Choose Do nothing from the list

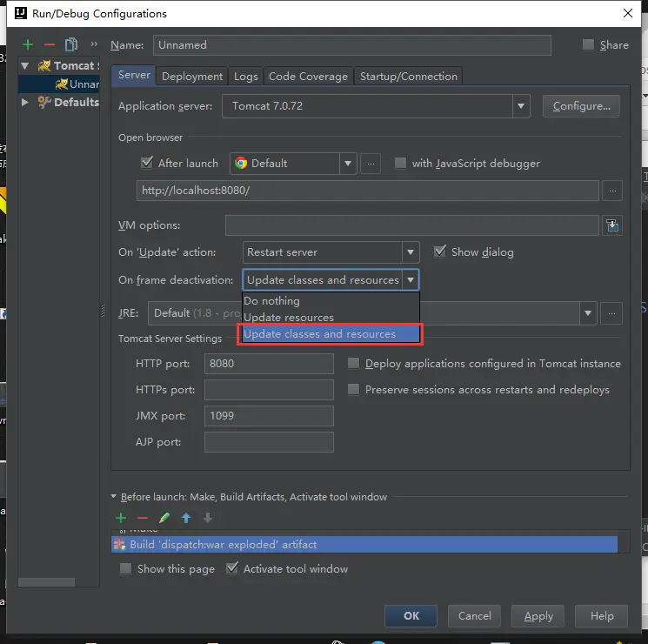pyautogui.click(x=331, y=301)
